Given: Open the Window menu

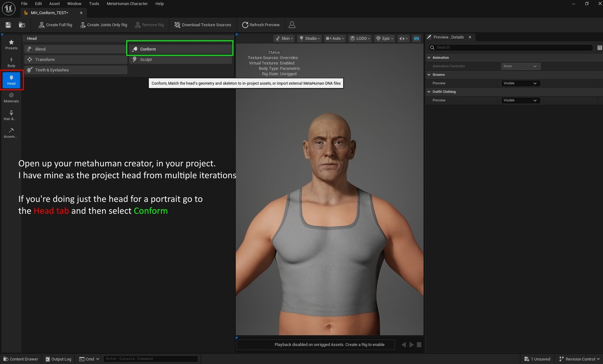Looking at the screenshot, I should pyautogui.click(x=74, y=4).
